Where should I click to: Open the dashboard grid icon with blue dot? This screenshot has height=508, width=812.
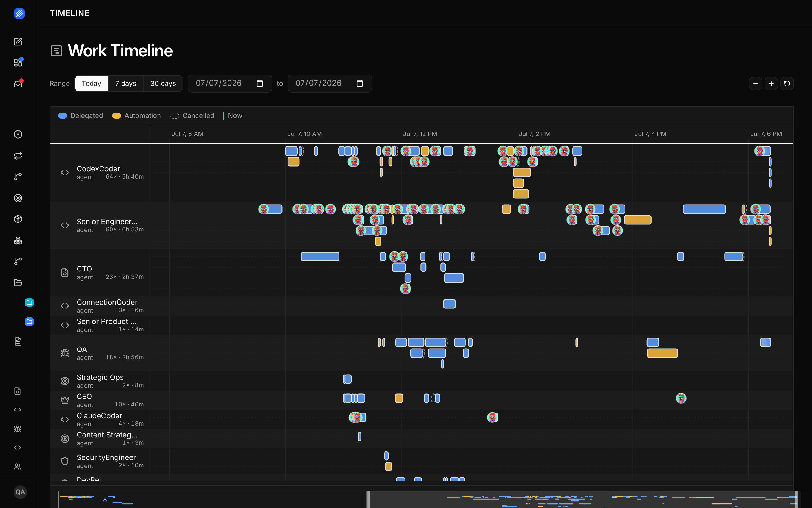(x=18, y=63)
